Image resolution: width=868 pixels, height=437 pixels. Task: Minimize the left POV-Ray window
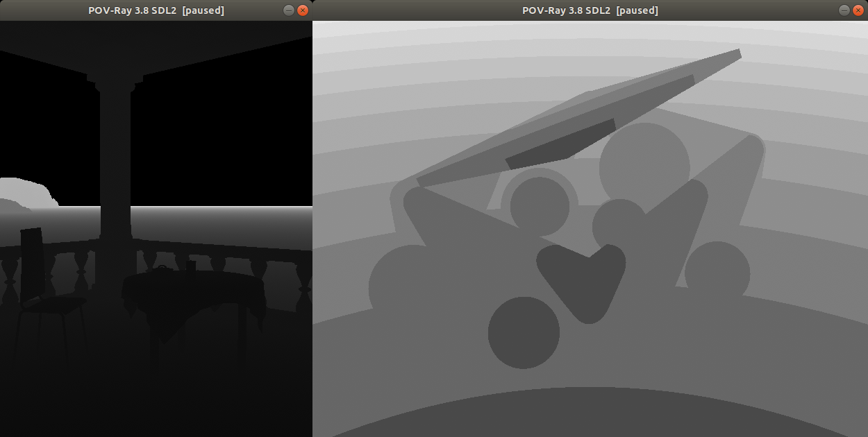tap(289, 10)
